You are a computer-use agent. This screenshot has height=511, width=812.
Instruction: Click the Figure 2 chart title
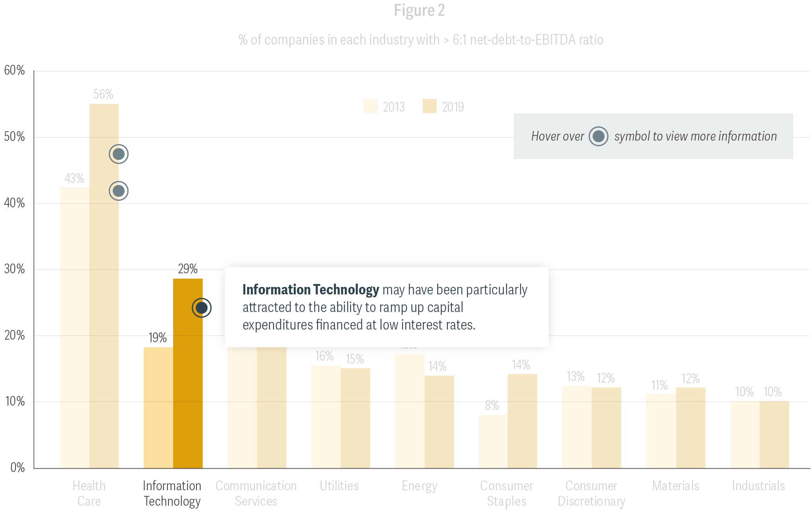pyautogui.click(x=419, y=10)
